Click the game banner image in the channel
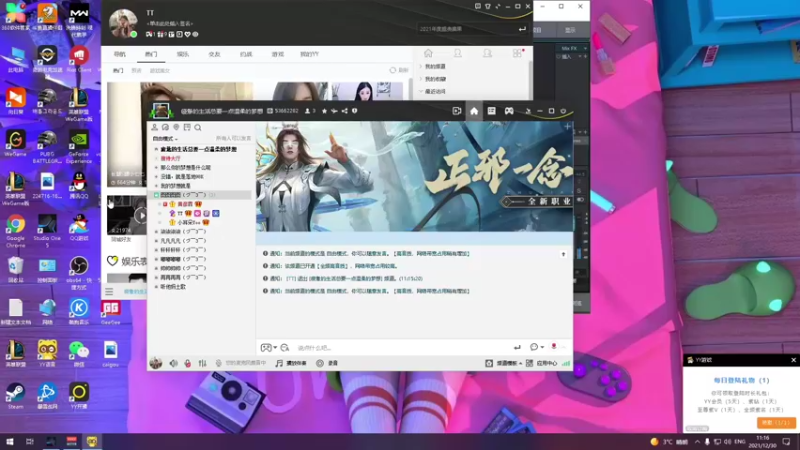 (x=414, y=177)
